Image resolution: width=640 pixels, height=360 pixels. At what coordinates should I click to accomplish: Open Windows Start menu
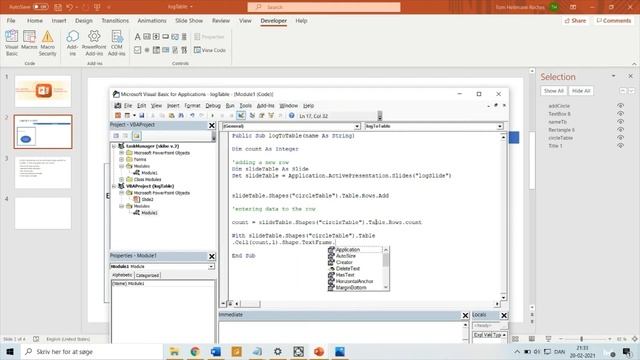coord(10,351)
